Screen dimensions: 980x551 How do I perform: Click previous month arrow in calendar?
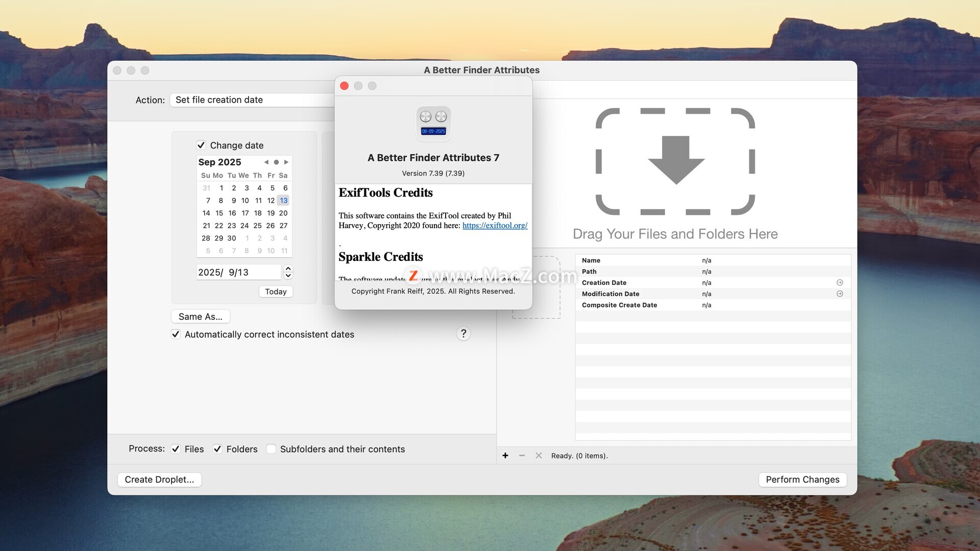point(266,162)
